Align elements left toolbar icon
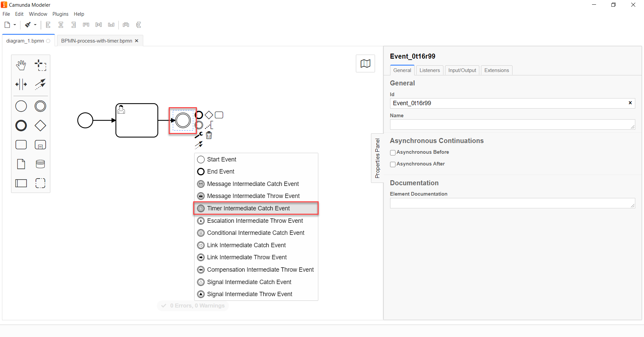This screenshot has height=337, width=644. 48,25
